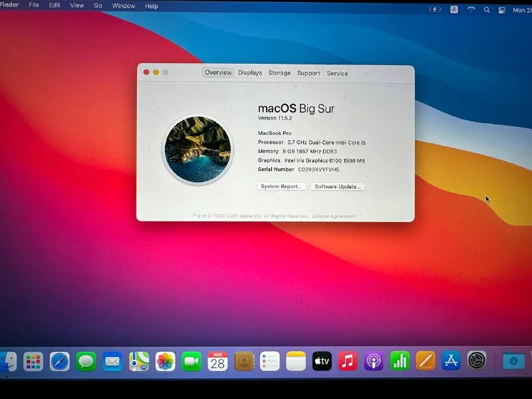Image resolution: width=532 pixels, height=399 pixels.
Task: Open the Music app in dock
Action: click(x=348, y=361)
